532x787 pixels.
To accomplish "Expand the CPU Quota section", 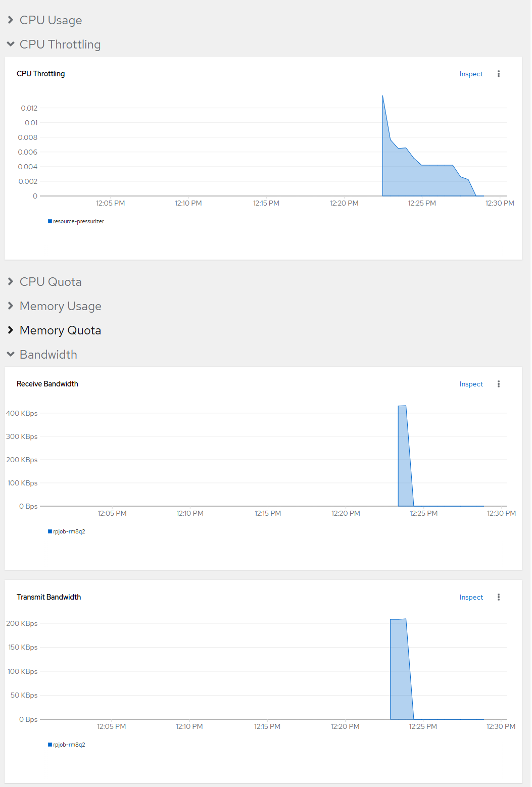I will tap(50, 282).
